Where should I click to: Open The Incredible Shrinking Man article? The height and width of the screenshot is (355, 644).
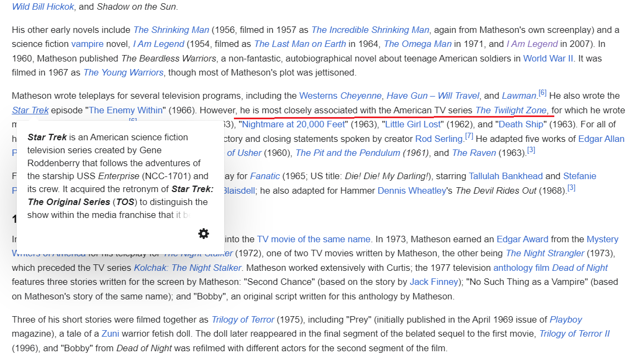coord(370,30)
